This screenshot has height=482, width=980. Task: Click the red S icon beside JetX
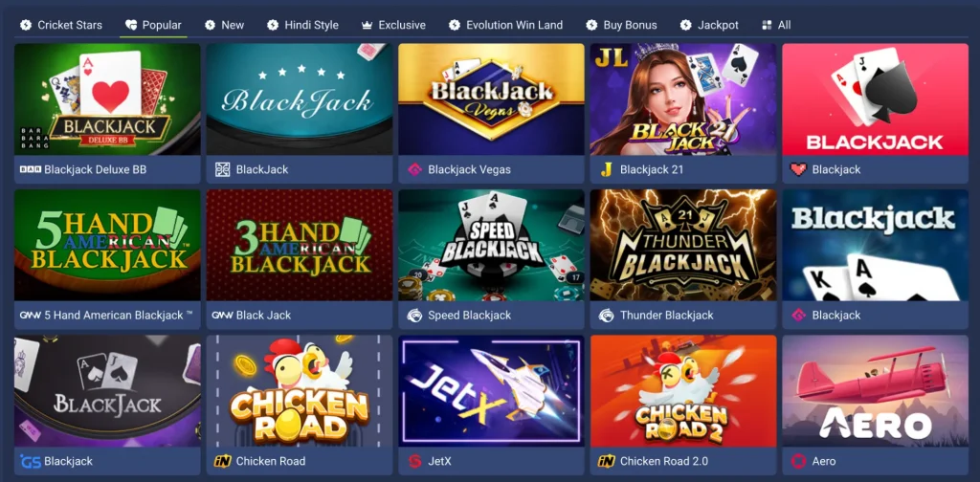[414, 461]
